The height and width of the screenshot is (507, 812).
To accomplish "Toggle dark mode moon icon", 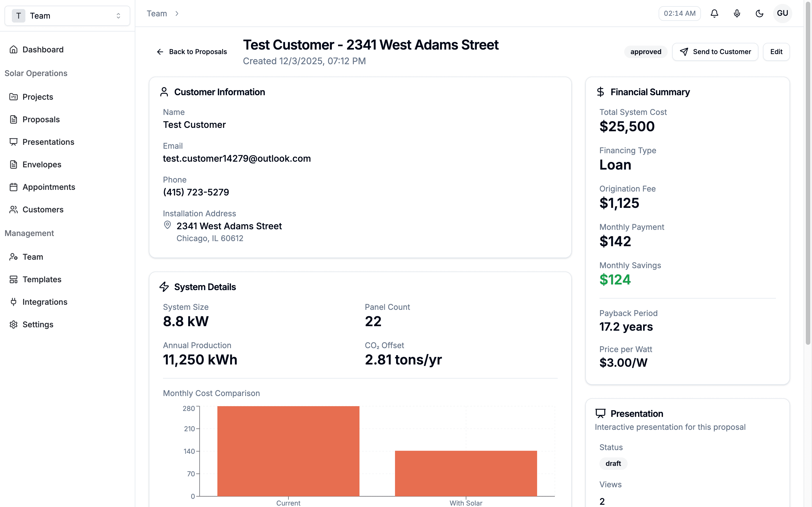I will click(759, 14).
